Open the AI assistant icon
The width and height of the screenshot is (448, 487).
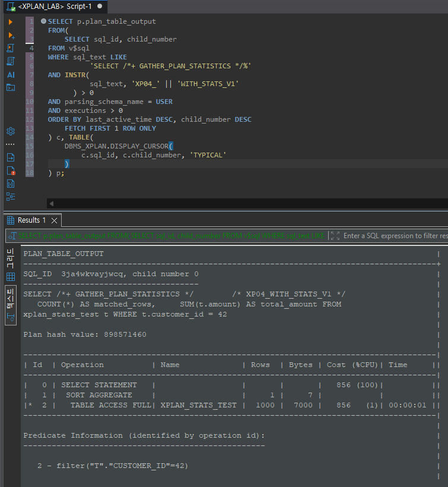(11, 75)
